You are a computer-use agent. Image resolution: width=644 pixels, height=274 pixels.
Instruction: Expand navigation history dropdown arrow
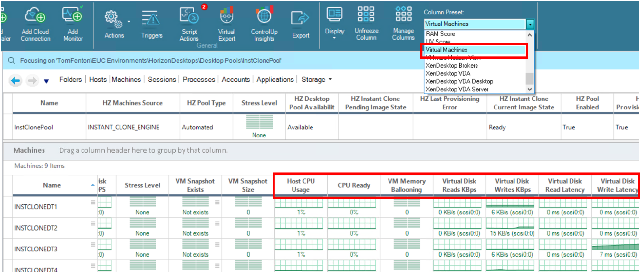click(x=46, y=81)
